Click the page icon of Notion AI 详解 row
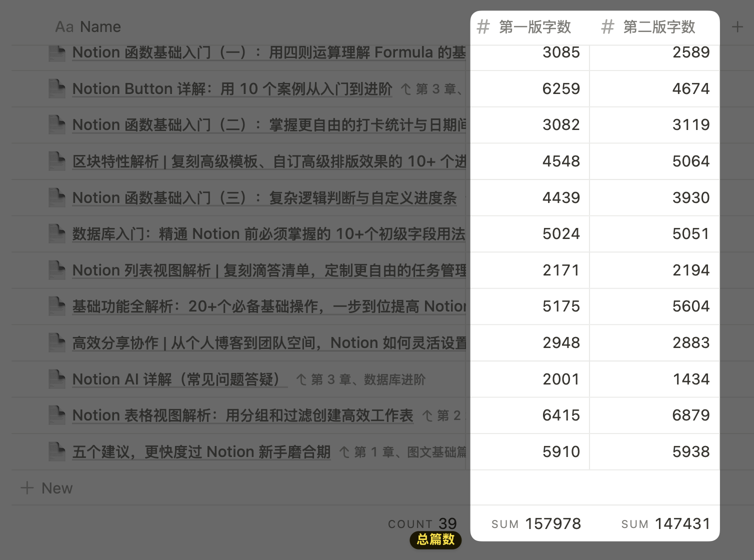The image size is (754, 560). point(57,379)
